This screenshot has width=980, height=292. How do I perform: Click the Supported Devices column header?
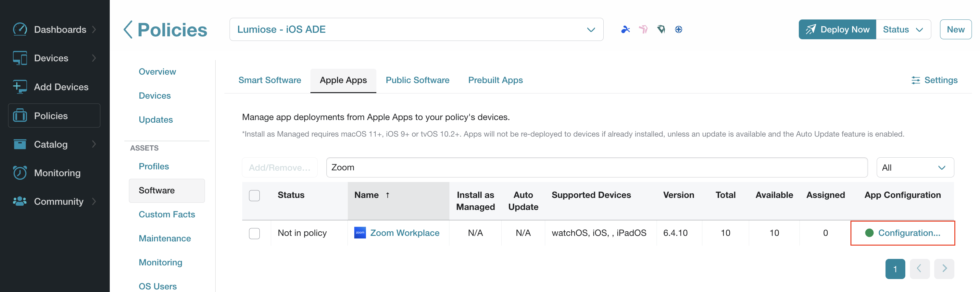[591, 195]
